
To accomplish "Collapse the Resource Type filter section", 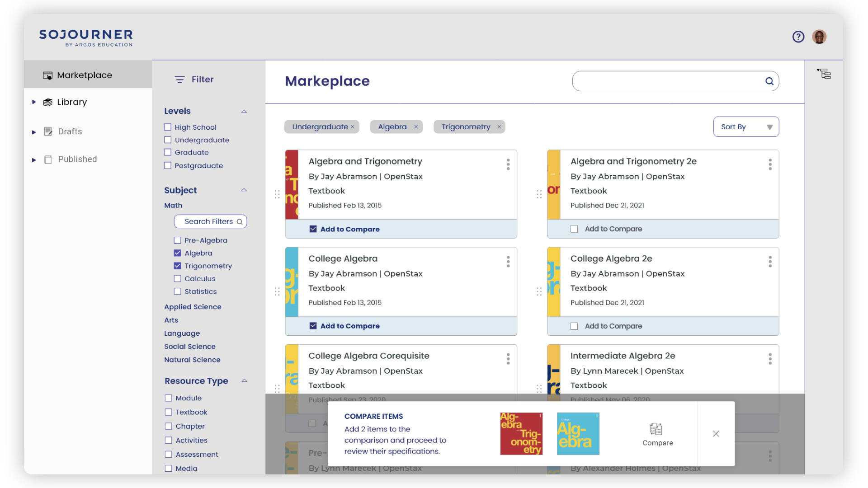I will coord(244,380).
